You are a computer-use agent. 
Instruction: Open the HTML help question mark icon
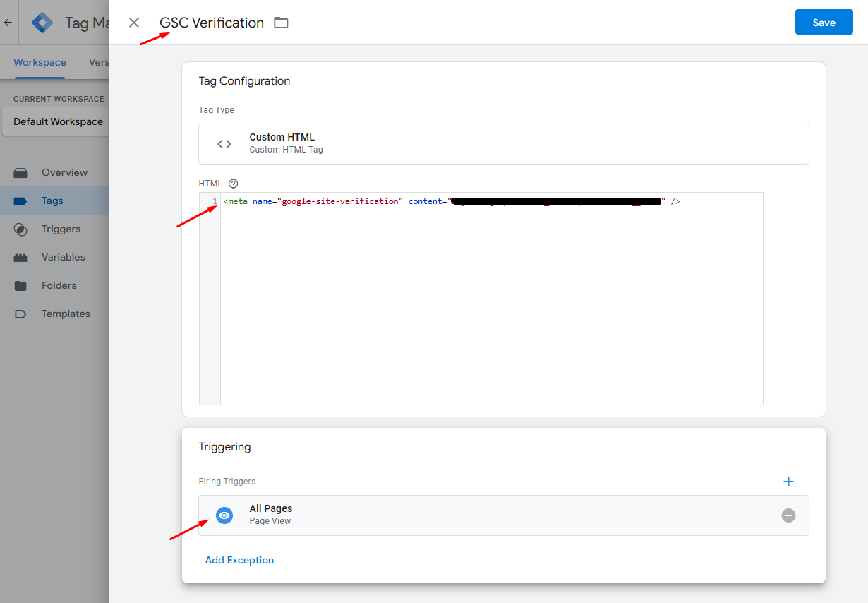tap(234, 184)
